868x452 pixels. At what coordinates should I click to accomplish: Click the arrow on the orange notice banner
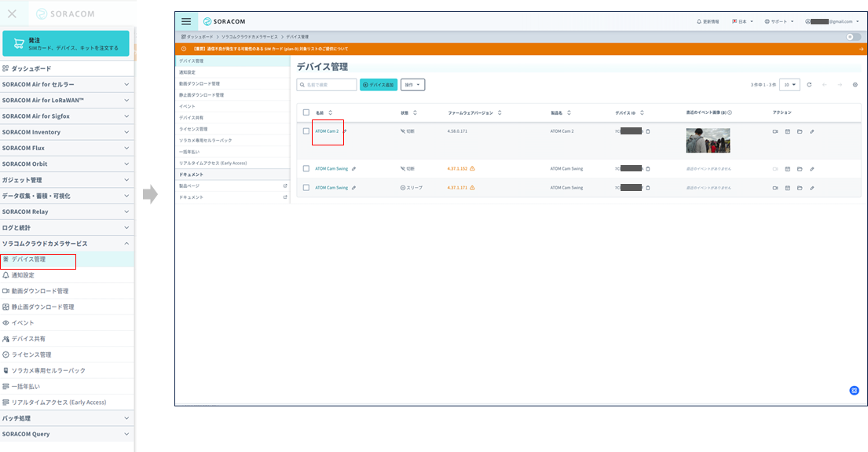(862, 49)
